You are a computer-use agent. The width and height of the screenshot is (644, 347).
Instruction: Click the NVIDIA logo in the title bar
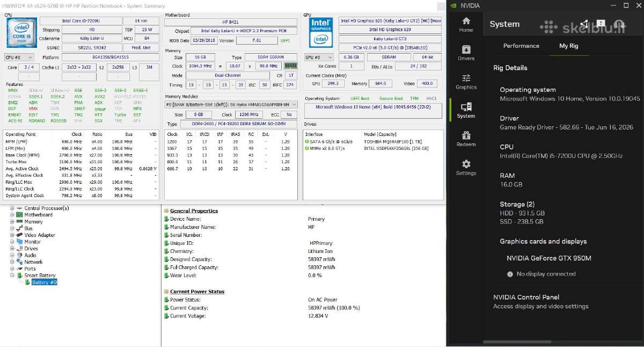[x=453, y=5]
